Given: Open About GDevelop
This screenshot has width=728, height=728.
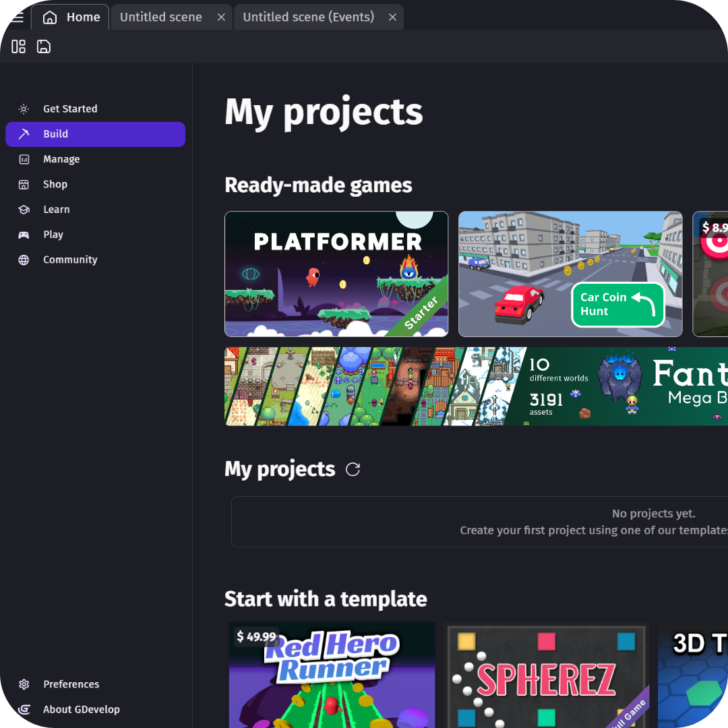Looking at the screenshot, I should [81, 710].
